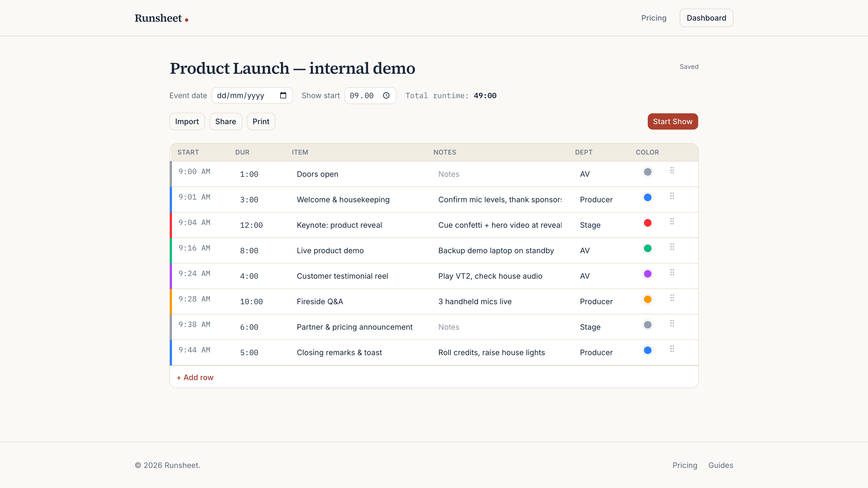The image size is (868, 488).
Task: Click the Share button
Action: (x=226, y=121)
